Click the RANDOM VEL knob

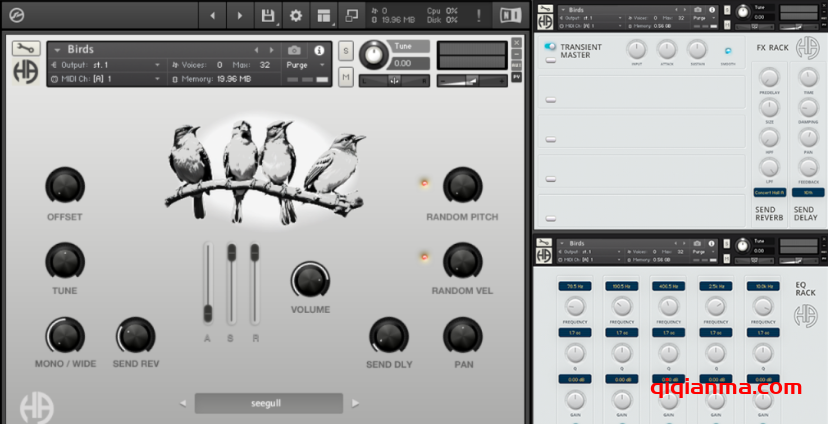tap(463, 261)
